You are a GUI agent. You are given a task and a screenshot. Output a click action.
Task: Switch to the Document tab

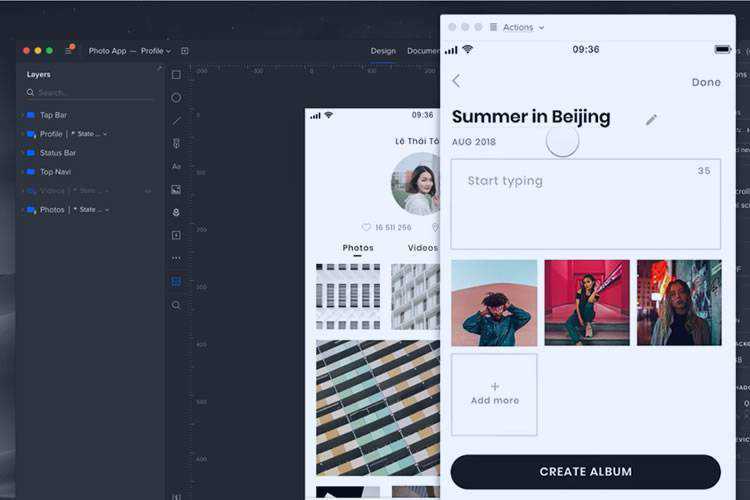pyautogui.click(x=423, y=51)
